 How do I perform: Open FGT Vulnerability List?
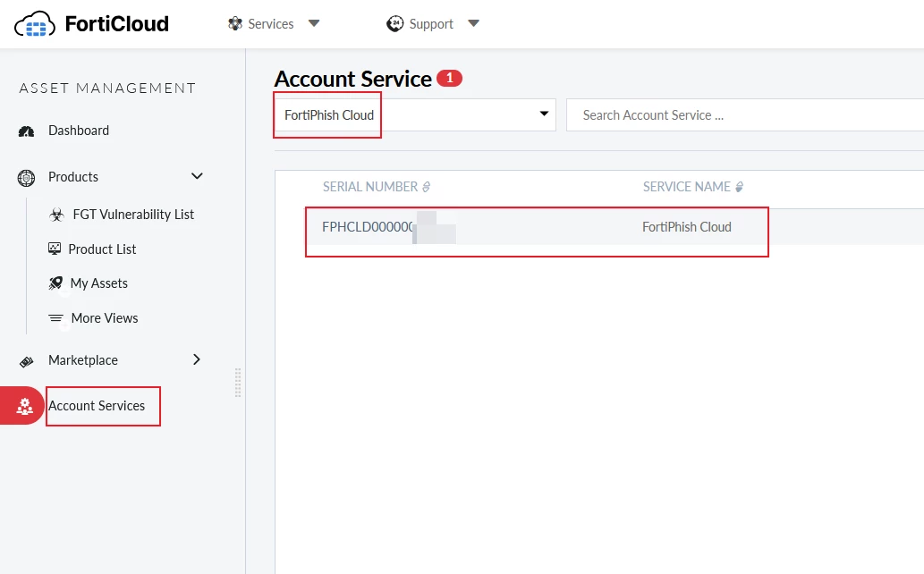pyautogui.click(x=133, y=215)
